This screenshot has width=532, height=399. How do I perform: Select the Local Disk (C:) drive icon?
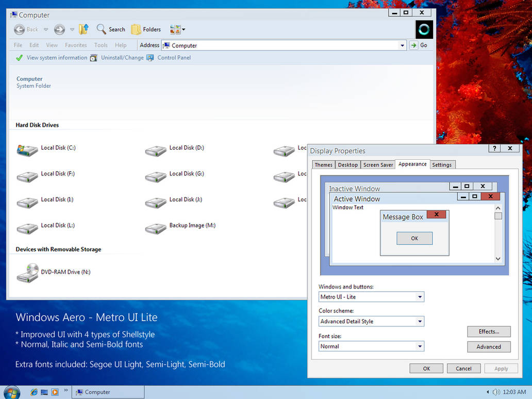click(27, 151)
